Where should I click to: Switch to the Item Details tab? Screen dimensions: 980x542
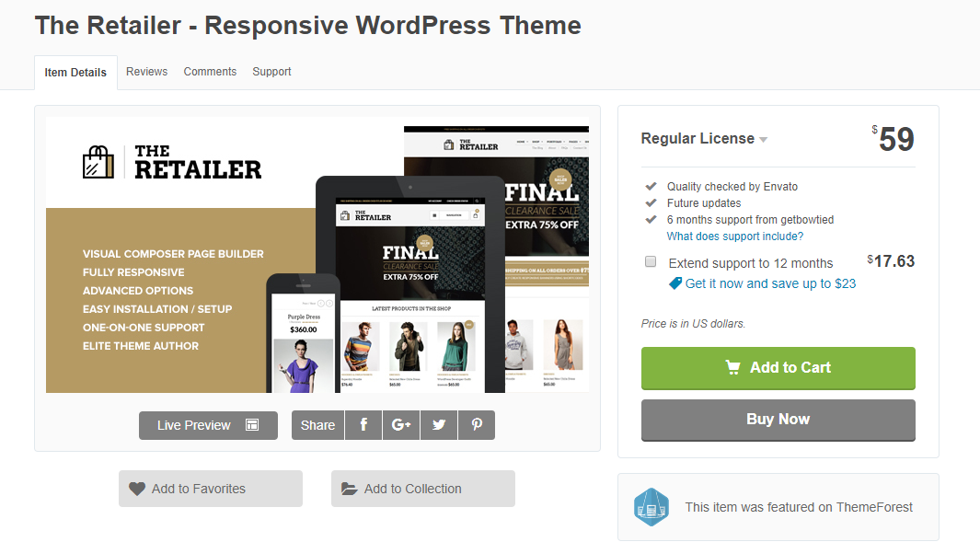point(75,73)
